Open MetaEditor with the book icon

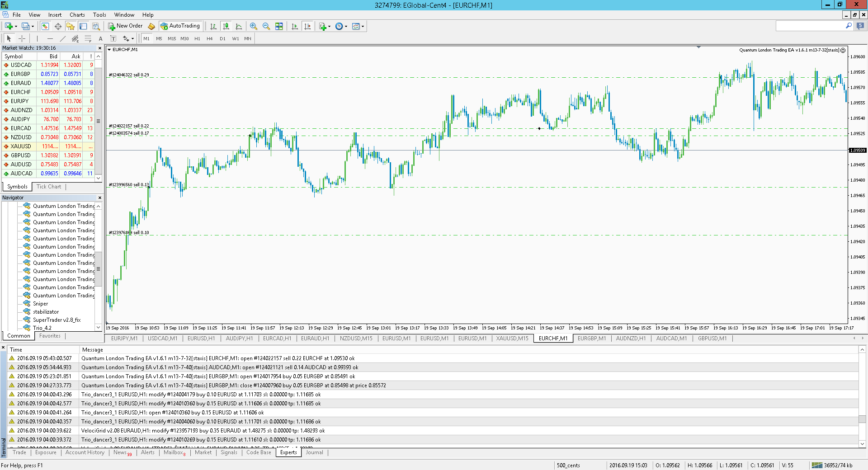[151, 26]
